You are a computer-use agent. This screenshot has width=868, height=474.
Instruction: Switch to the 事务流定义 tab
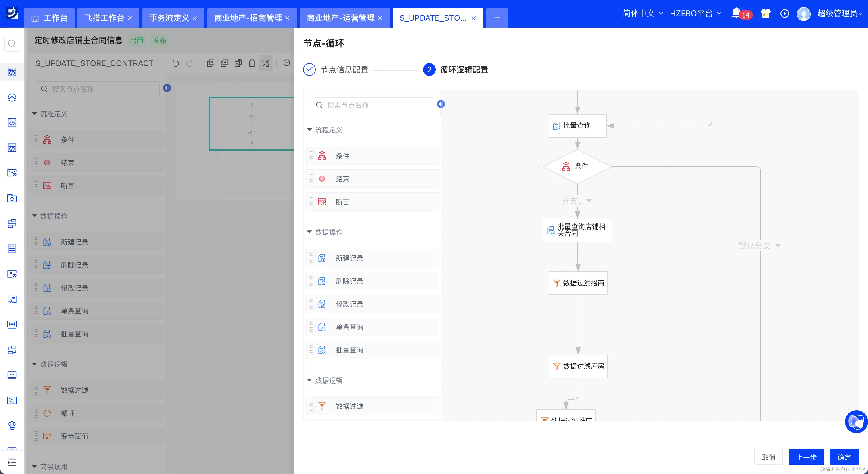click(x=169, y=18)
